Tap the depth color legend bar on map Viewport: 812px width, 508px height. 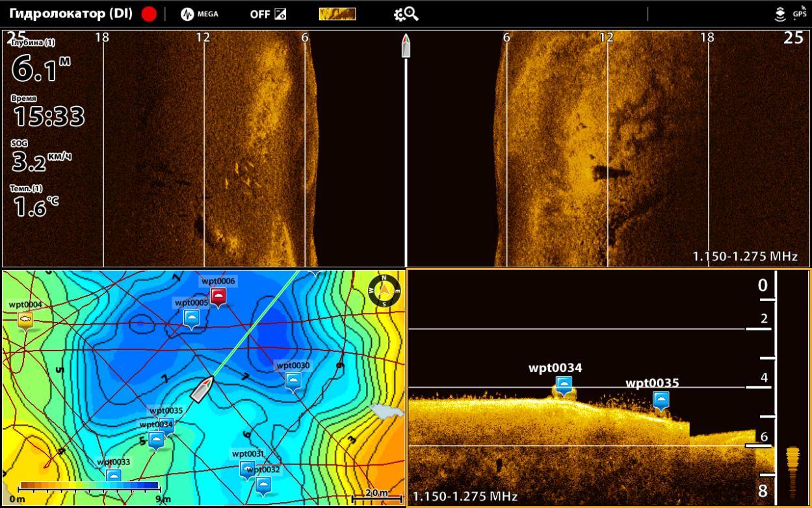coord(89,485)
